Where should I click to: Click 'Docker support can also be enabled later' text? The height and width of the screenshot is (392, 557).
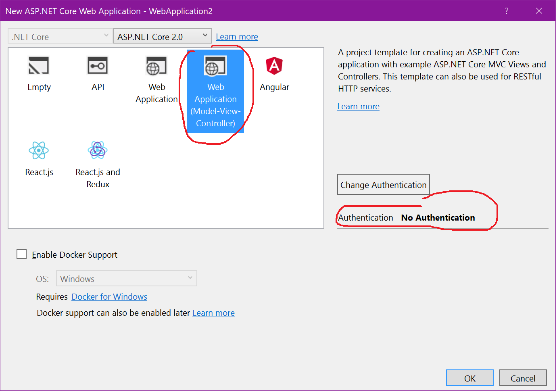pyautogui.click(x=113, y=313)
